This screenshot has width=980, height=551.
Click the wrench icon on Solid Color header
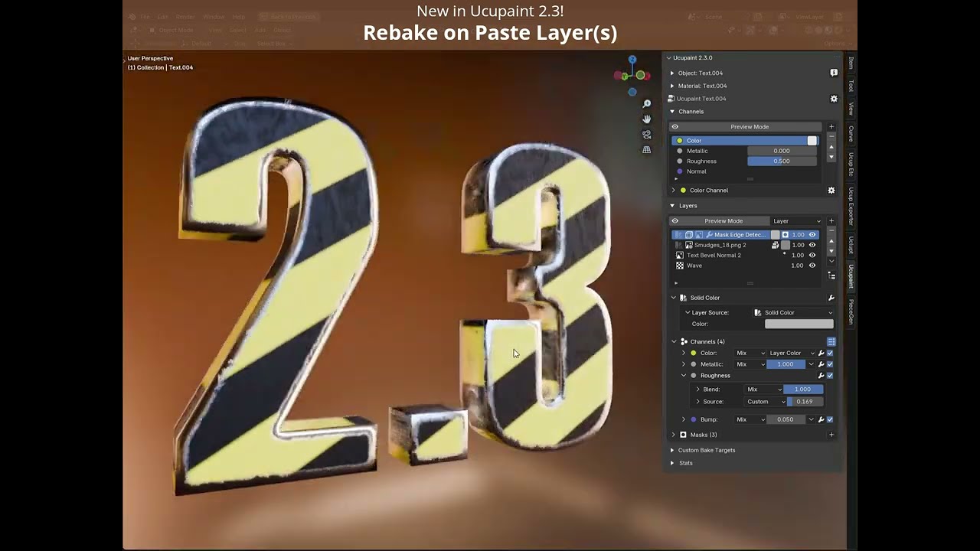point(831,298)
